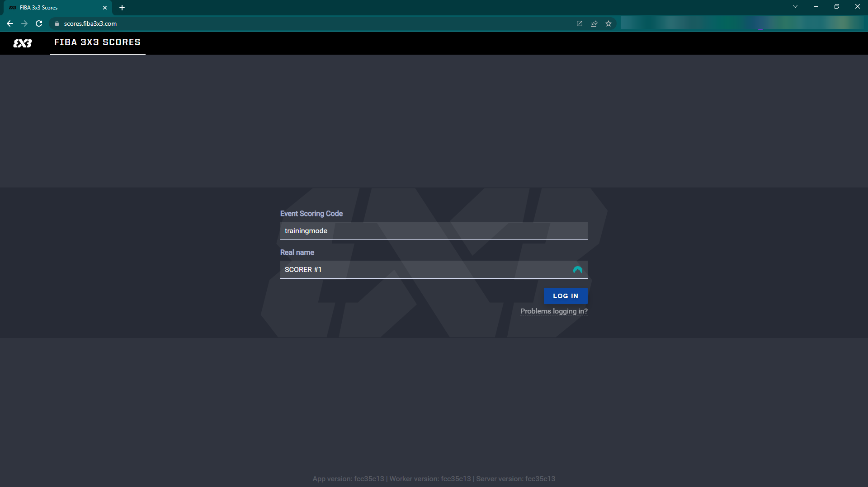Click the Event Scoring Code label

[x=311, y=214]
